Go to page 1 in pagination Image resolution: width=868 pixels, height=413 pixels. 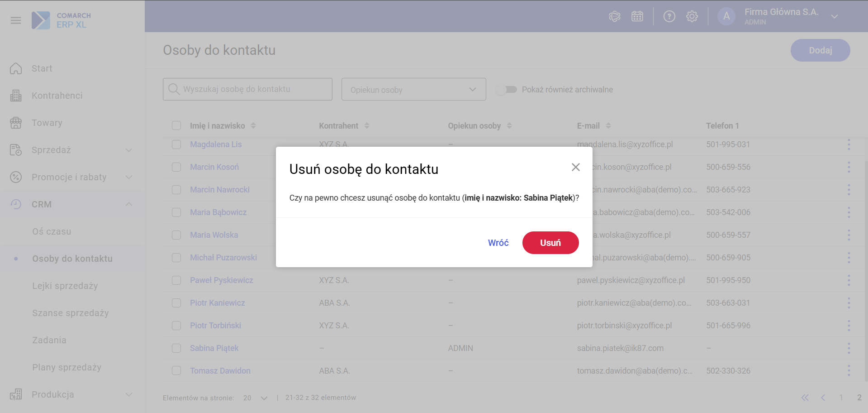pyautogui.click(x=841, y=398)
